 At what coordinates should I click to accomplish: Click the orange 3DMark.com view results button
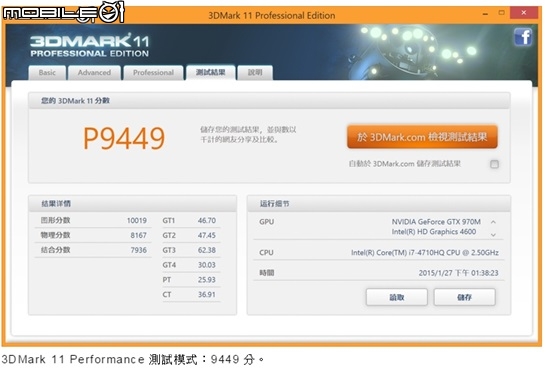(422, 136)
